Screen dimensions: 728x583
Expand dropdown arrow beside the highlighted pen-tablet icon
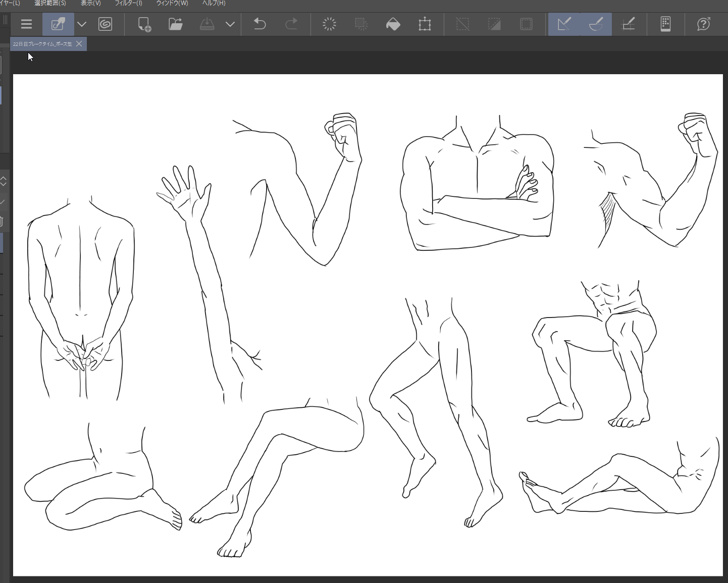point(82,24)
